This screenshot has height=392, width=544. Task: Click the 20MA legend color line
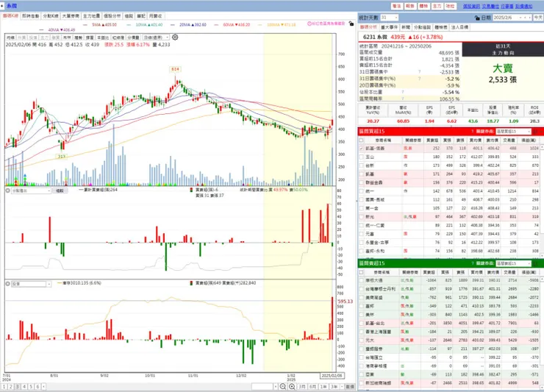click(173, 25)
